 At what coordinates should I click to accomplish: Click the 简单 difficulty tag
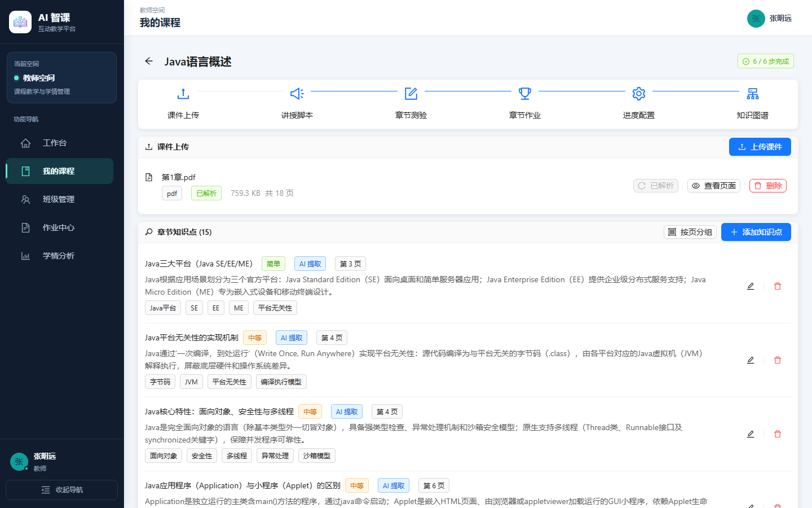pos(273,264)
